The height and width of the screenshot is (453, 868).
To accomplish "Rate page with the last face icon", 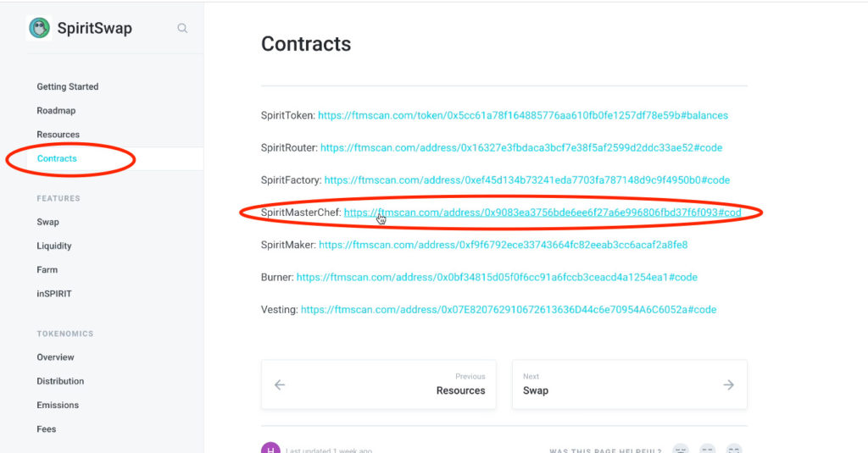I will pyautogui.click(x=734, y=449).
